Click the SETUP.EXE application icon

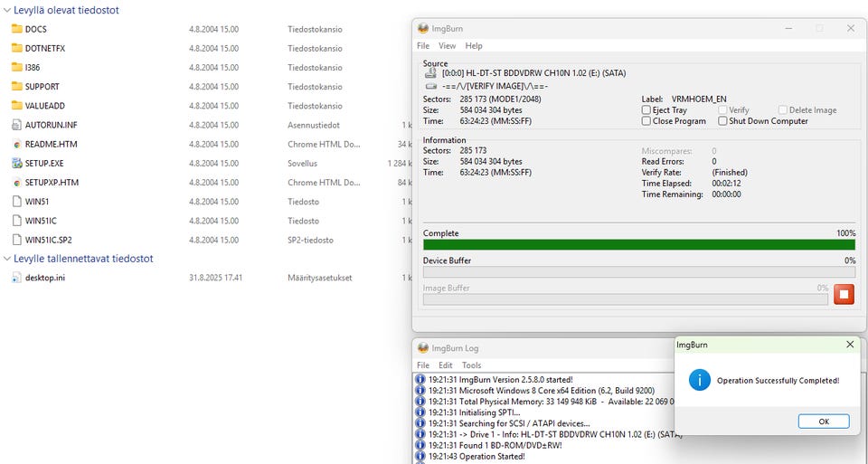point(16,163)
